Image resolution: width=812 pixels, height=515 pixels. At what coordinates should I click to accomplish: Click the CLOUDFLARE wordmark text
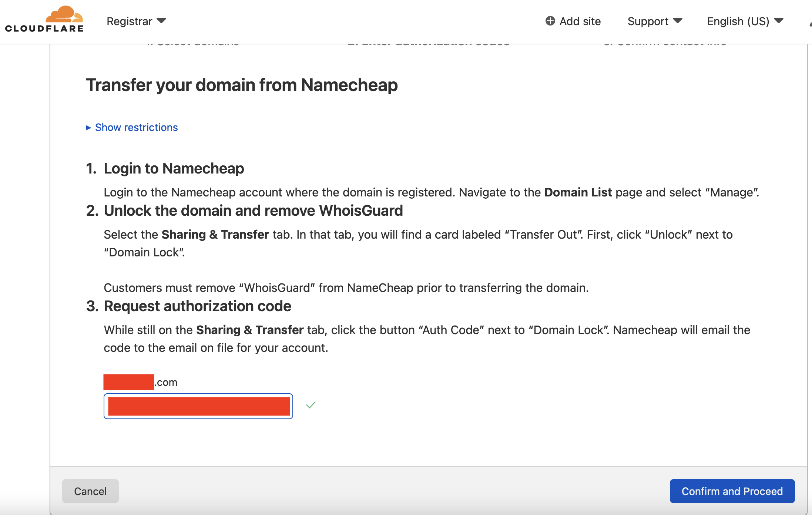pyautogui.click(x=44, y=28)
